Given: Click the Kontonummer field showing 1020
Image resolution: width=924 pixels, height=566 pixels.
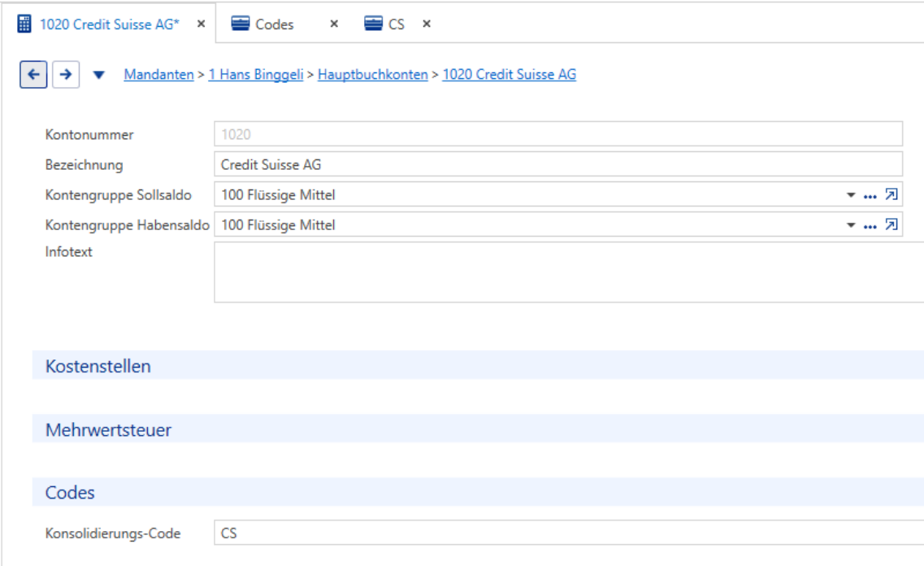Looking at the screenshot, I should [x=558, y=134].
